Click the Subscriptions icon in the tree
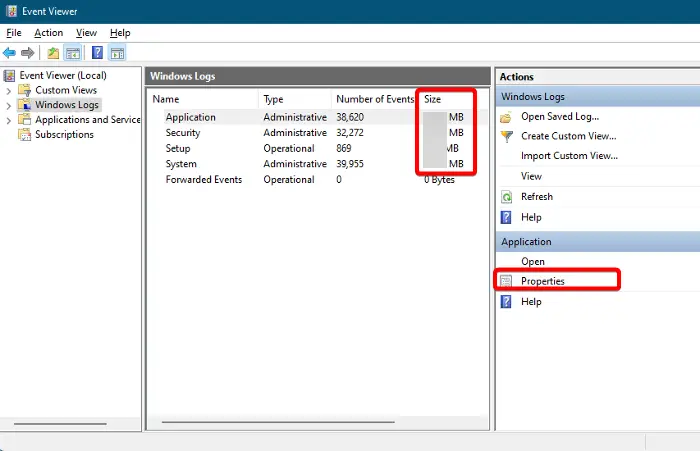 pos(25,134)
